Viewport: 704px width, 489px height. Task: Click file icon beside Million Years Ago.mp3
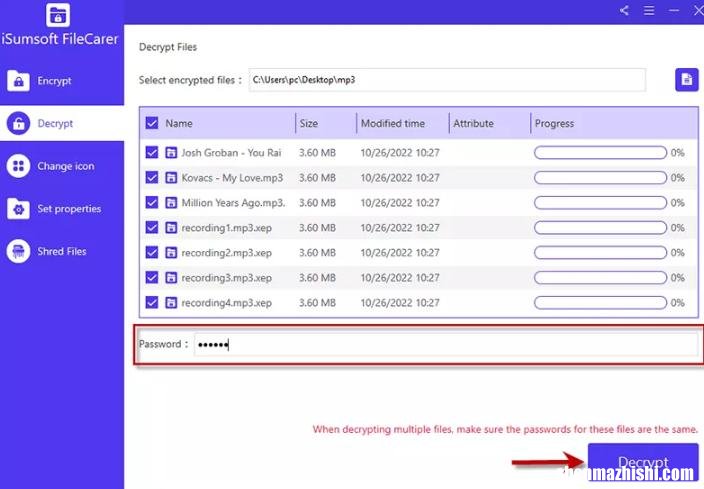point(171,203)
